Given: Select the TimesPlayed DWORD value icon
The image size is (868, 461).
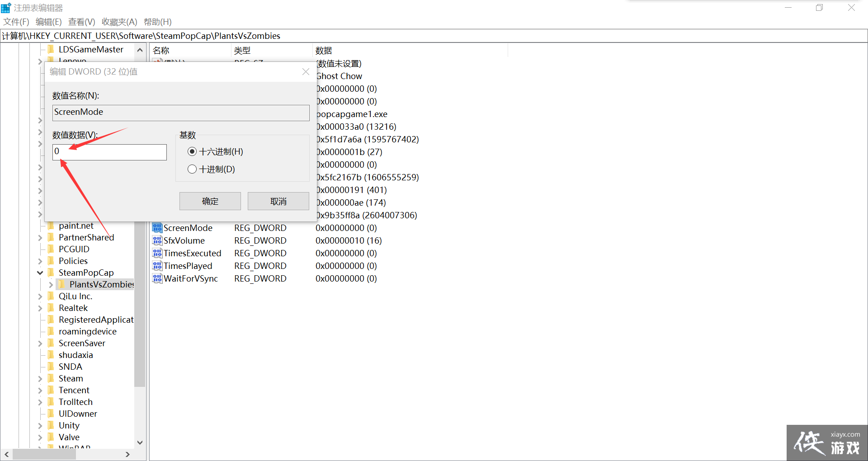Looking at the screenshot, I should click(157, 266).
